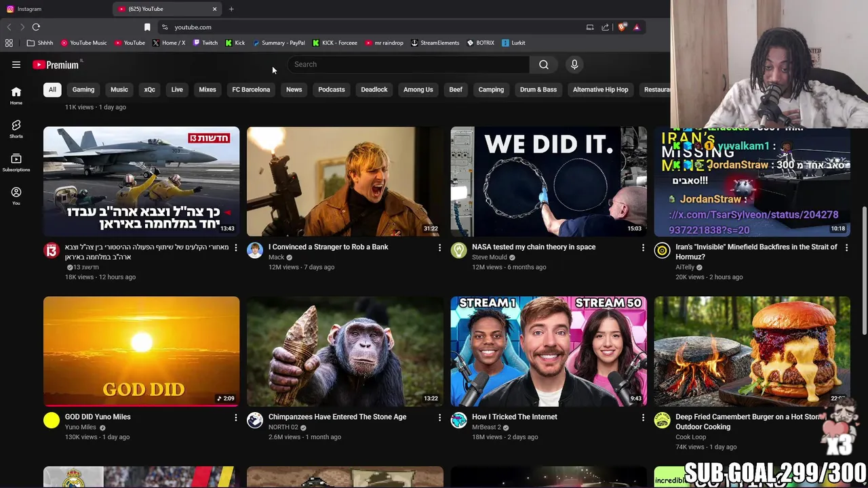
Task: Open Yuno Miles channel avatar
Action: point(52,420)
